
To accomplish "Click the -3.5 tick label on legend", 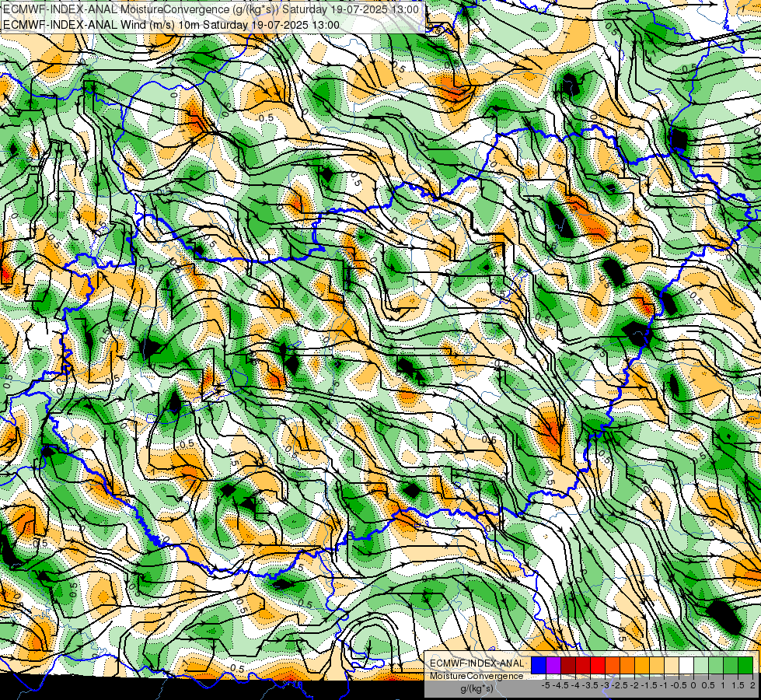I will [591, 685].
